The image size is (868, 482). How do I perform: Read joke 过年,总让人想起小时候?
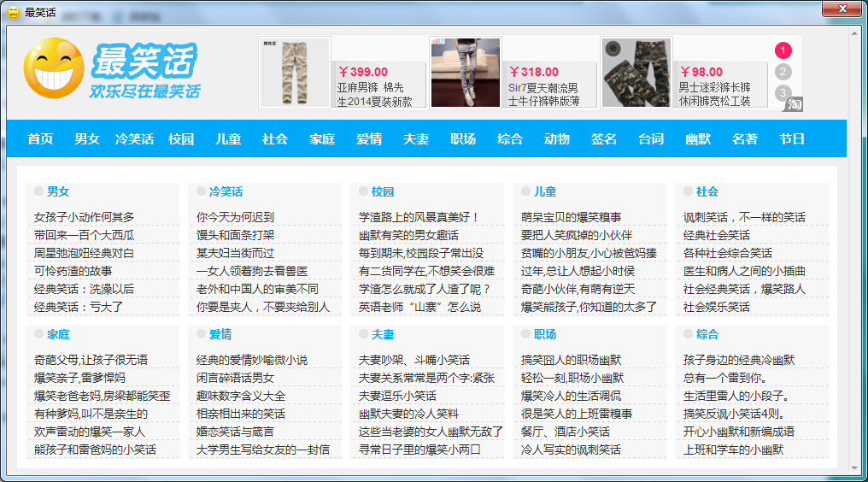tap(578, 271)
